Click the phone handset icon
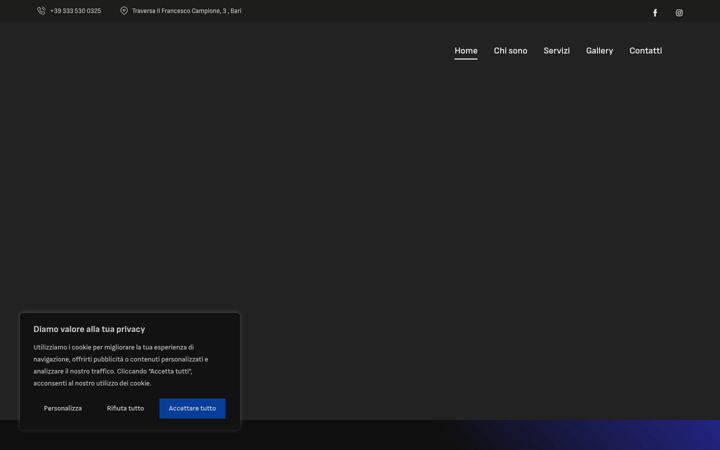The height and width of the screenshot is (450, 720). pos(41,11)
